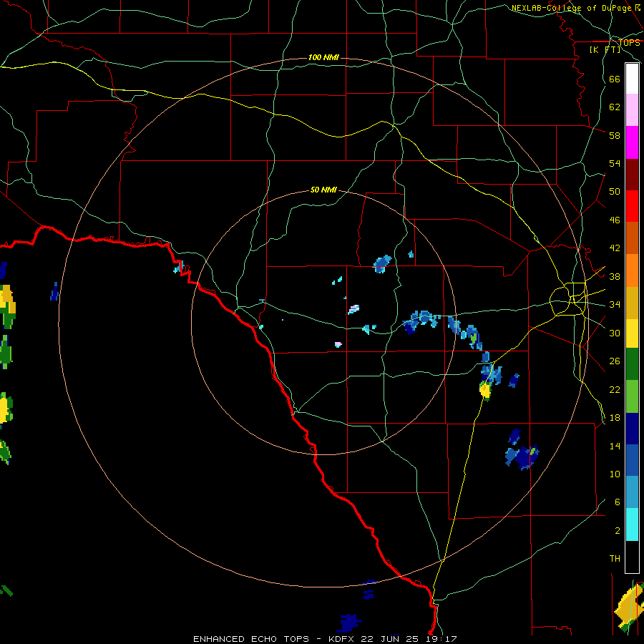Select the dark maroon legend swatch
This screenshot has width=644, height=644.
coord(632,175)
